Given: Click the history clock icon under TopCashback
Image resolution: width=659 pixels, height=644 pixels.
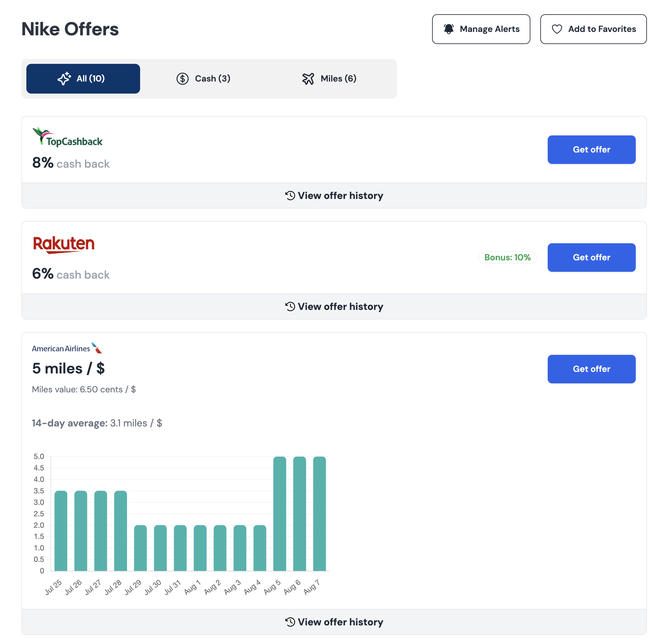Looking at the screenshot, I should point(290,196).
